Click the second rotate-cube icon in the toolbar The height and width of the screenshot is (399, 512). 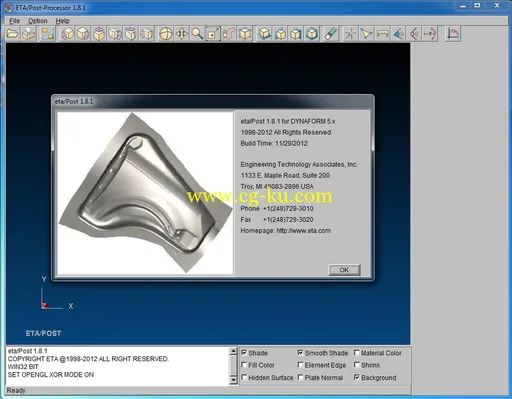[83, 34]
